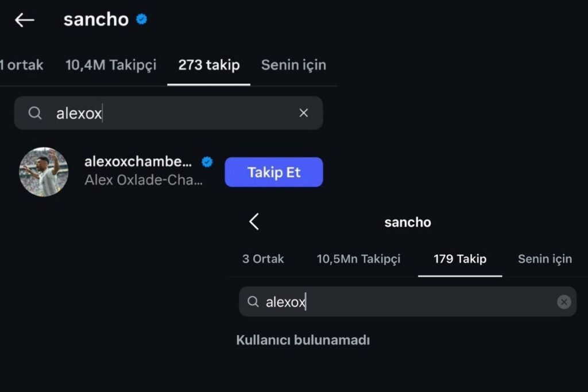Switch to "10,5Mn Takipçi" tab
The width and height of the screenshot is (588, 392).
358,259
